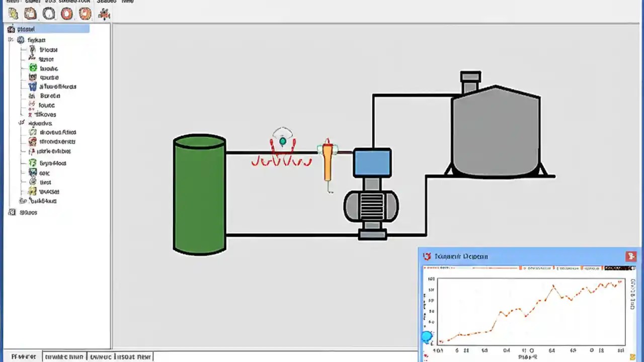Click the circular outline toolbar icon
This screenshot has width=644, height=362.
point(49,14)
